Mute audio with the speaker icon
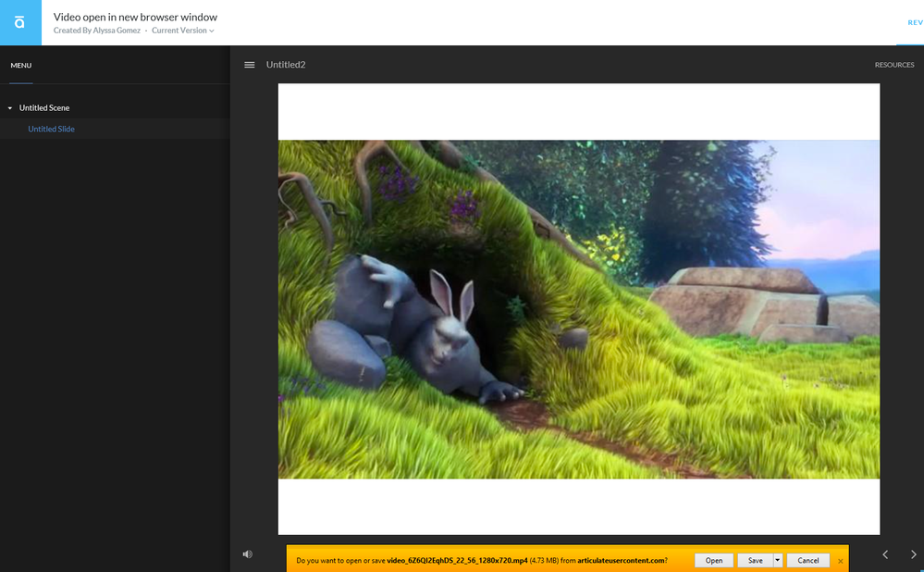Screen dimensions: 924x572 pos(248,554)
